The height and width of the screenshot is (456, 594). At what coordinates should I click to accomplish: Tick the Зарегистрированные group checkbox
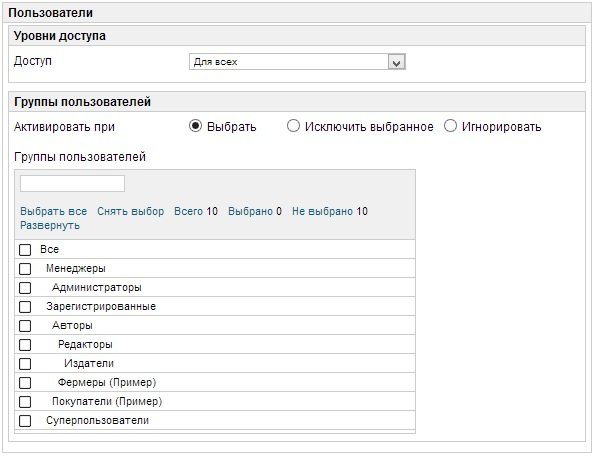[x=25, y=307]
